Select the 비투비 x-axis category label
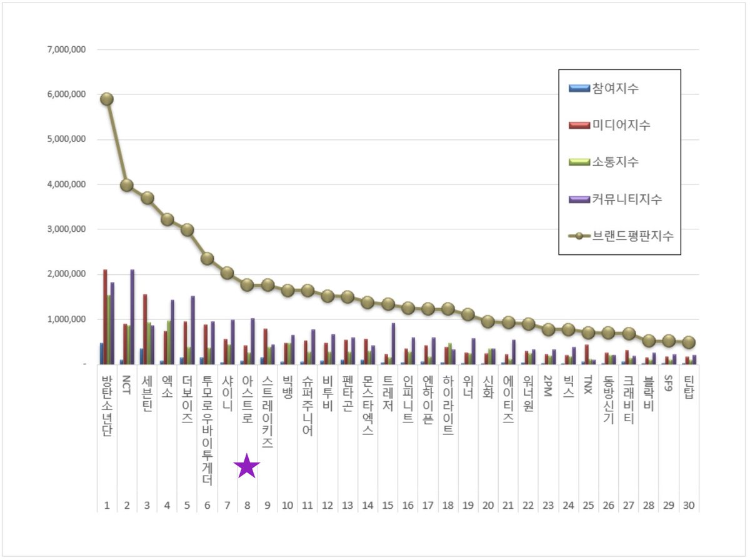 click(327, 394)
